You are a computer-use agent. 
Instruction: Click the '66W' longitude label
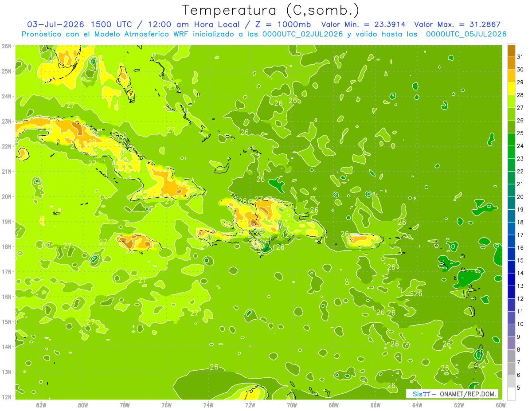376,405
